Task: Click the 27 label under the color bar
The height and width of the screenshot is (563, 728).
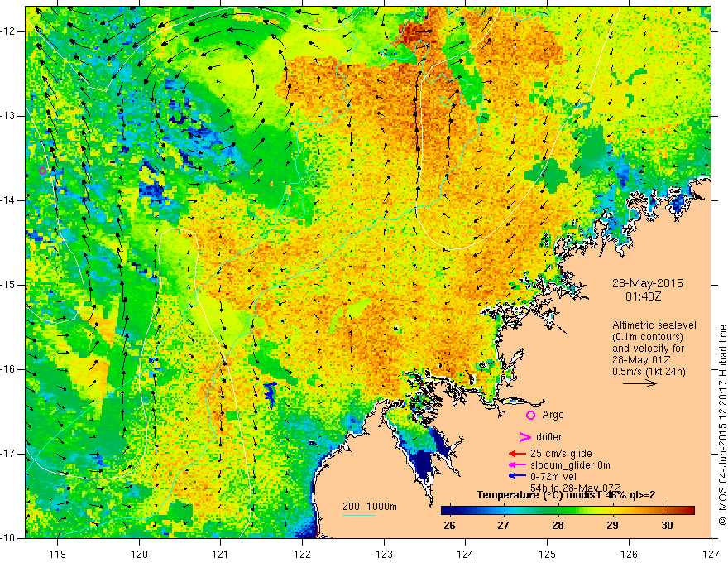Action: [503, 526]
